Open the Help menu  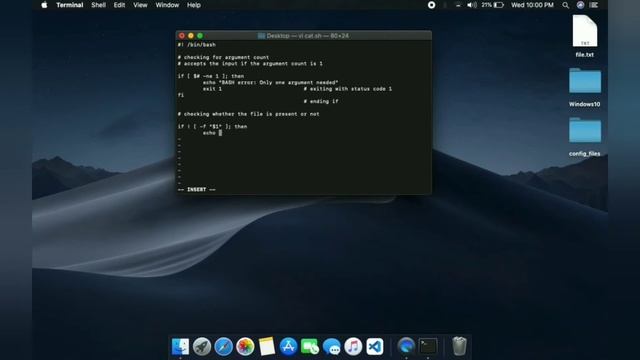point(193,5)
